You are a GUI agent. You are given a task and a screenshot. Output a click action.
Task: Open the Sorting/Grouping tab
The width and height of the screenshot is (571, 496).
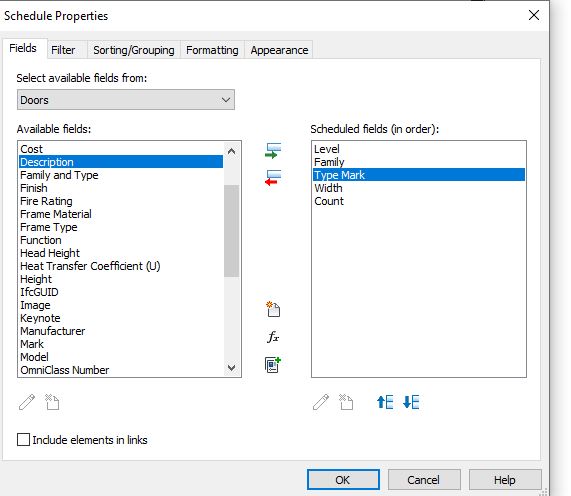tap(134, 50)
